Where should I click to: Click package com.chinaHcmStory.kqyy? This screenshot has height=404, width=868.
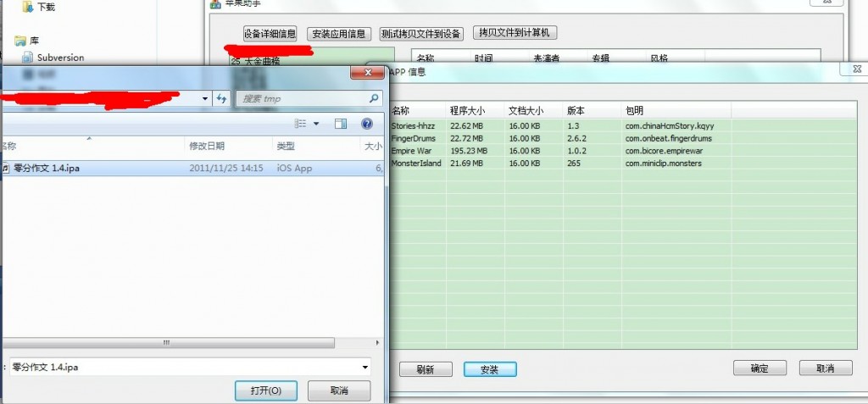[670, 125]
